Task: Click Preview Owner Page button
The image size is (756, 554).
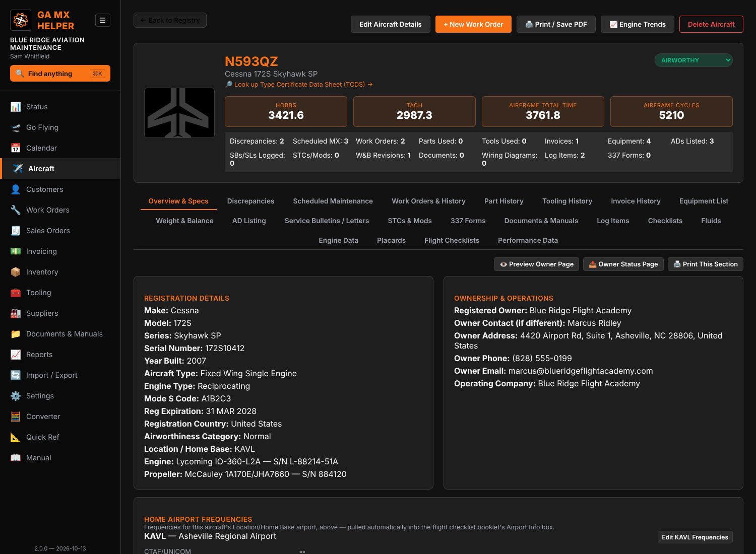Action: click(x=536, y=264)
